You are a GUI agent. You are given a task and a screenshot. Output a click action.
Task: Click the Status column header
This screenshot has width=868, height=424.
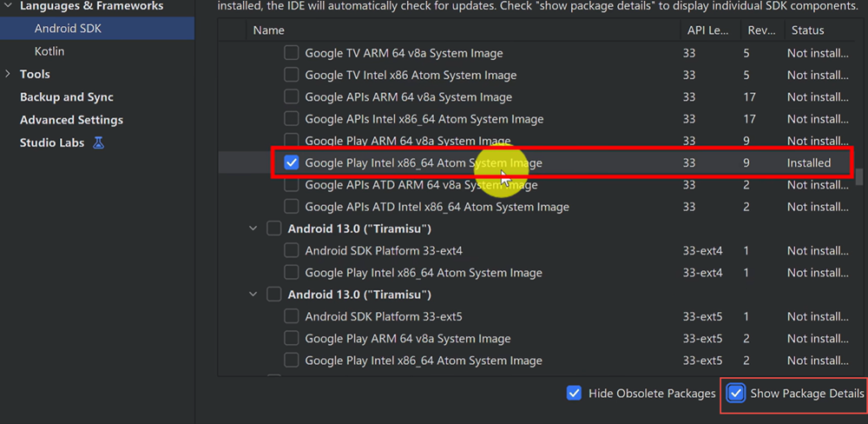click(807, 30)
